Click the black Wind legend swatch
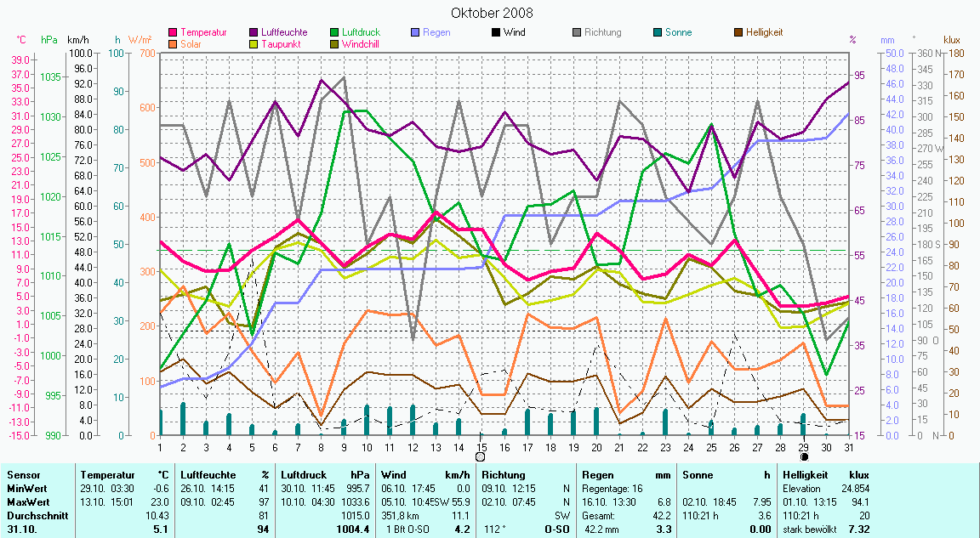The image size is (980, 538). [495, 33]
